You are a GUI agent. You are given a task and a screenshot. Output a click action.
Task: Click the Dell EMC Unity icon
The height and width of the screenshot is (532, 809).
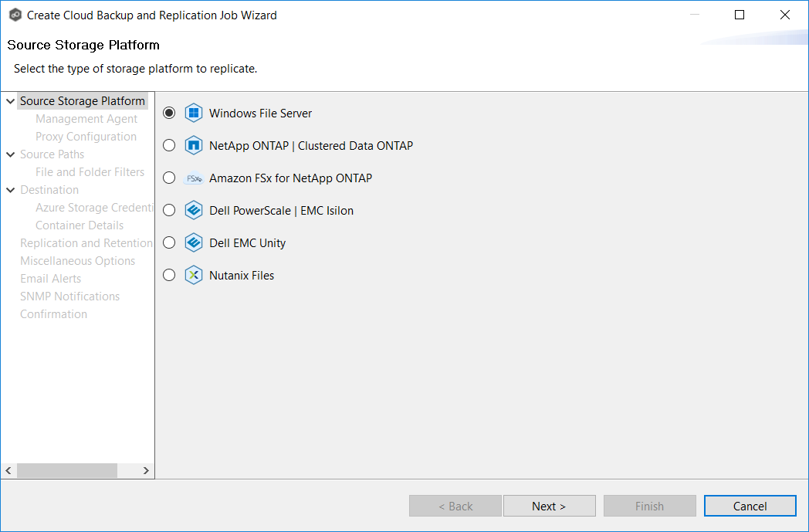pos(194,243)
